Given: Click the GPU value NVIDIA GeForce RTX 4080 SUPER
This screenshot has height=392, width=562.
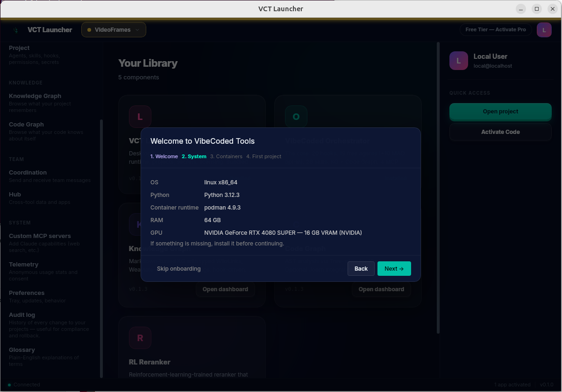Looking at the screenshot, I should pyautogui.click(x=283, y=233).
